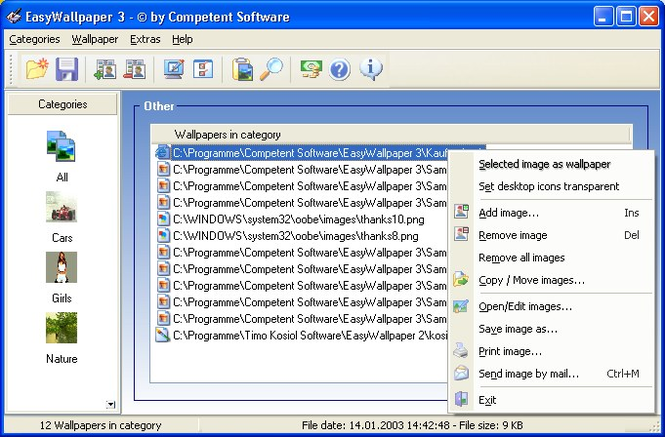Minimize the EasyWallpaper window
The image size is (665, 437).
pos(603,17)
